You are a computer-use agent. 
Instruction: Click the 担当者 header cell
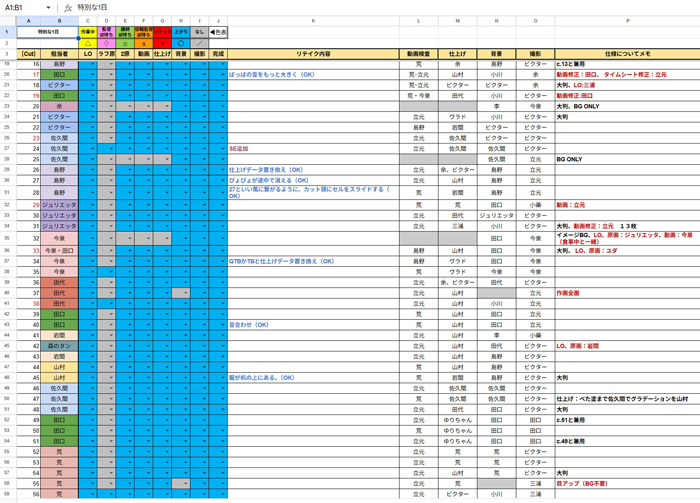pos(59,54)
